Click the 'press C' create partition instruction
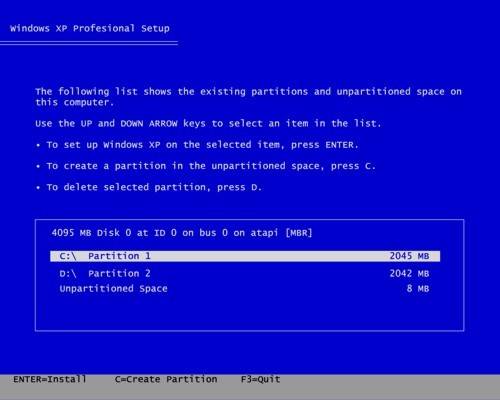Image resolution: width=500 pixels, height=400 pixels. coord(206,166)
